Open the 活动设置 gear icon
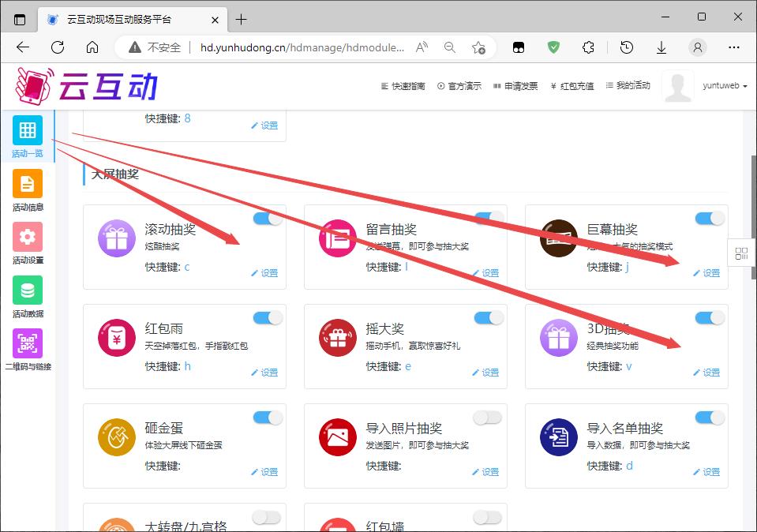 (x=28, y=237)
